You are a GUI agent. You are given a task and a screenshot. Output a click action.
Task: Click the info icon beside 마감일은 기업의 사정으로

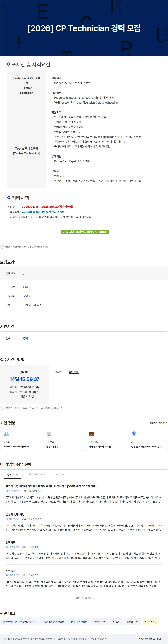(x=2, y=408)
